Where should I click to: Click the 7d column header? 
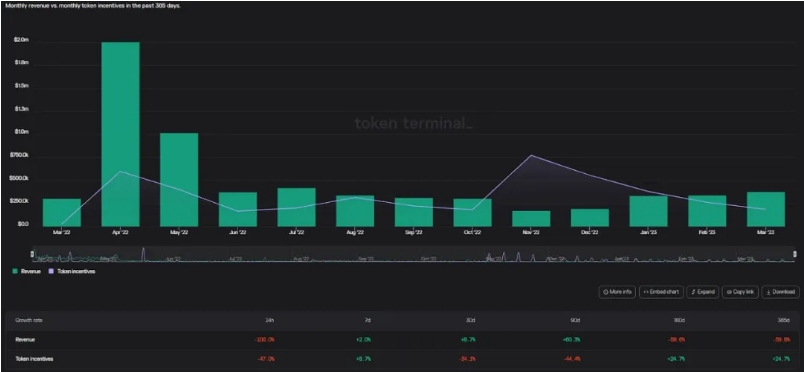point(368,320)
